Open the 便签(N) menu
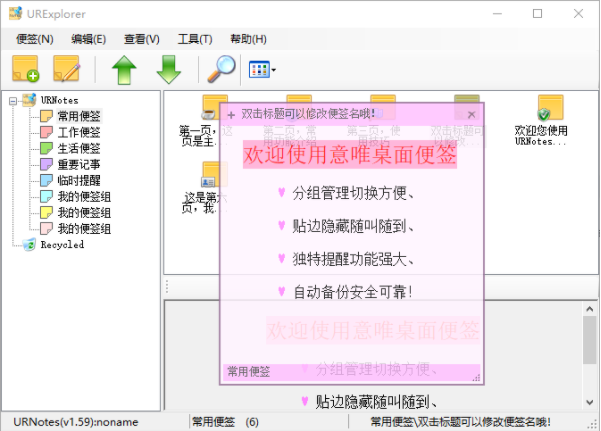Viewport: 601px width, 431px height. 34,39
